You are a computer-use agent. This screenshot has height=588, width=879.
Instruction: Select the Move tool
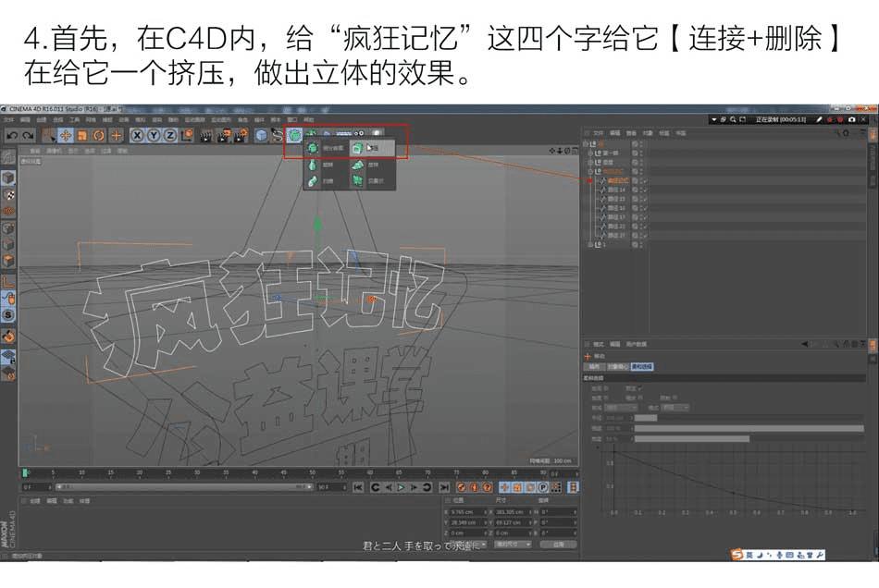coord(66,136)
